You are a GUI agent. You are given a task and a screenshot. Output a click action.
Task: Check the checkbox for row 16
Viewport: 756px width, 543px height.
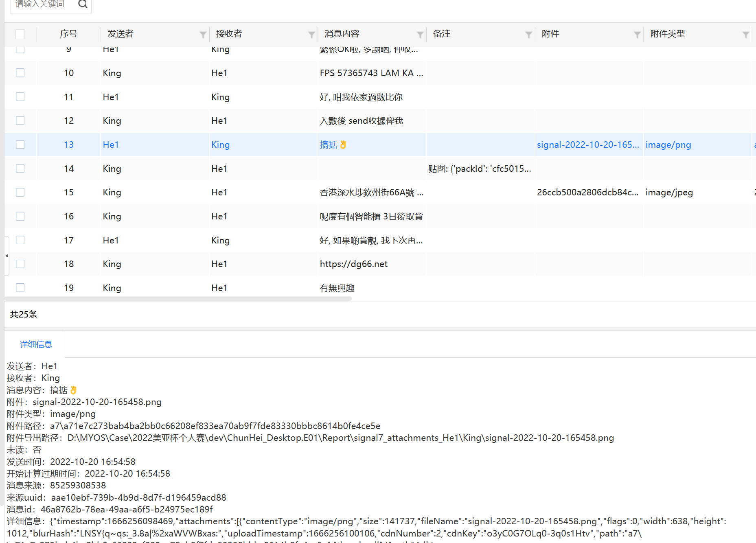pyautogui.click(x=20, y=216)
